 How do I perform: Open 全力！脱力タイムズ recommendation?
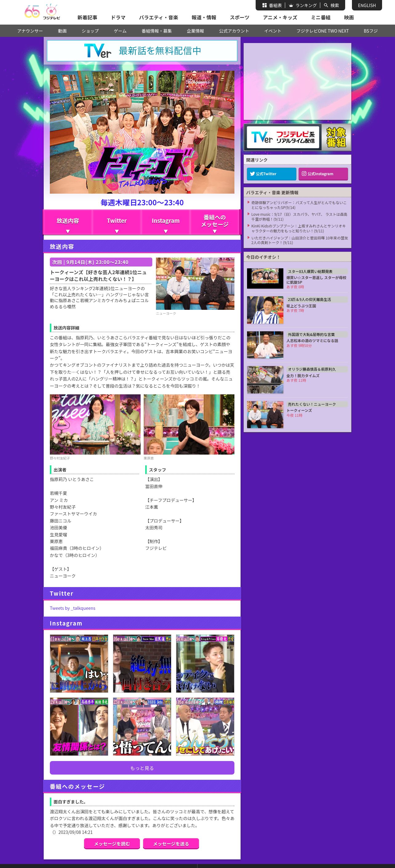[x=297, y=380]
